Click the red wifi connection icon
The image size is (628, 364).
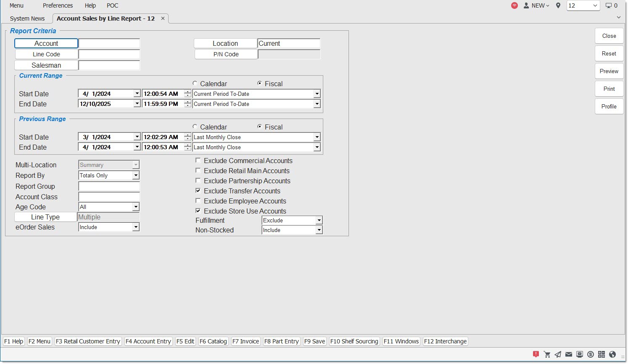[x=515, y=5]
